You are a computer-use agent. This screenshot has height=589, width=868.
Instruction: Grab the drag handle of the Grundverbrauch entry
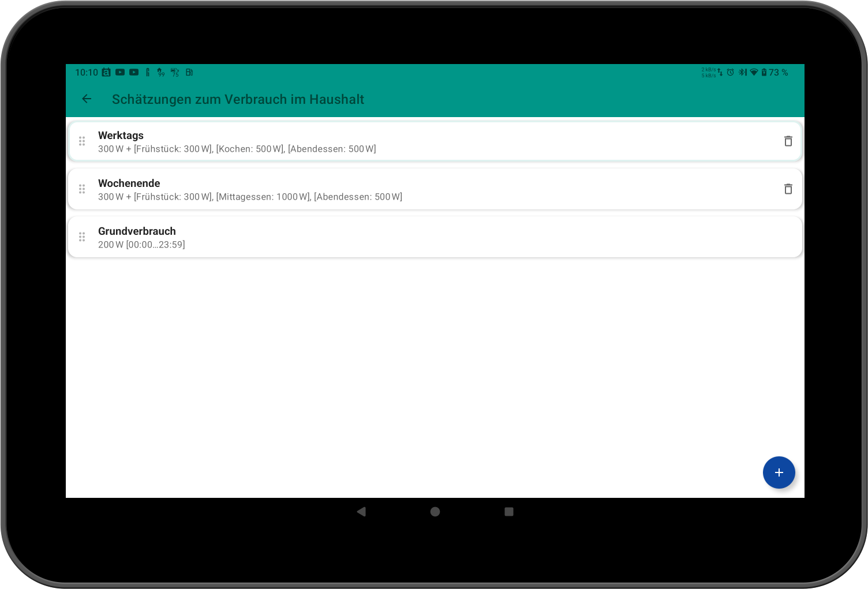tap(82, 237)
